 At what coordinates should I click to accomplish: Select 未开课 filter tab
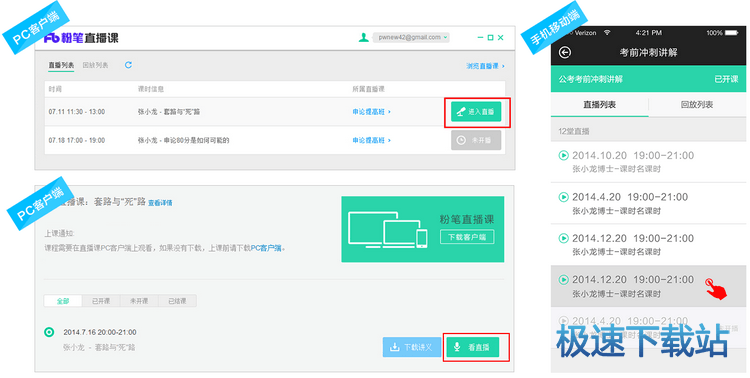pos(139,301)
